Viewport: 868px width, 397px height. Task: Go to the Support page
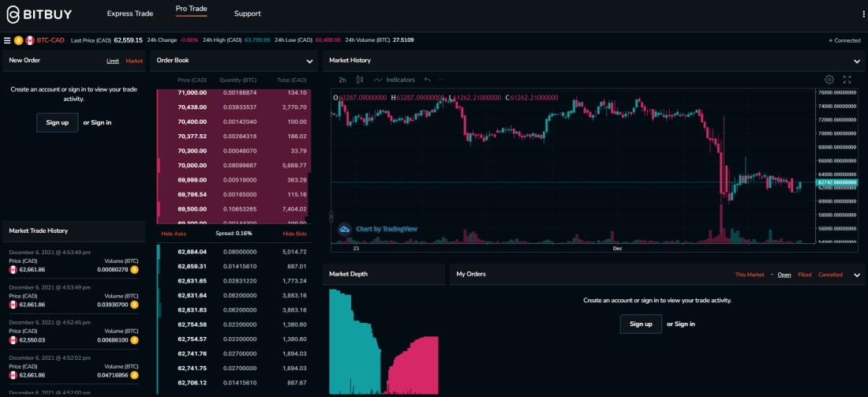(248, 13)
